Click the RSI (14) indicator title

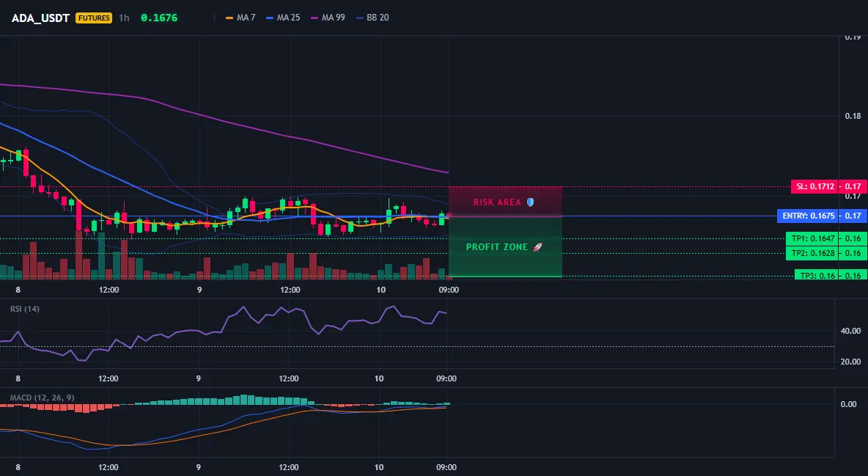25,309
